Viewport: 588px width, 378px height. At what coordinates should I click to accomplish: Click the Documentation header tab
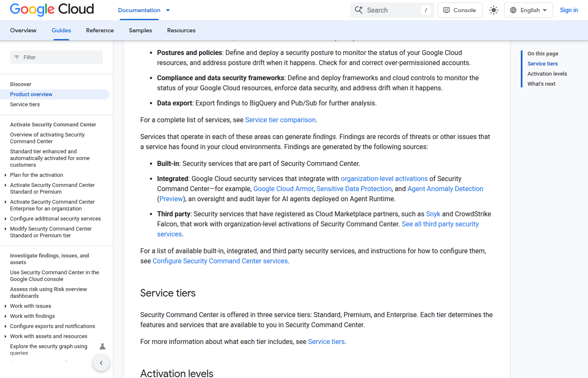pyautogui.click(x=139, y=10)
